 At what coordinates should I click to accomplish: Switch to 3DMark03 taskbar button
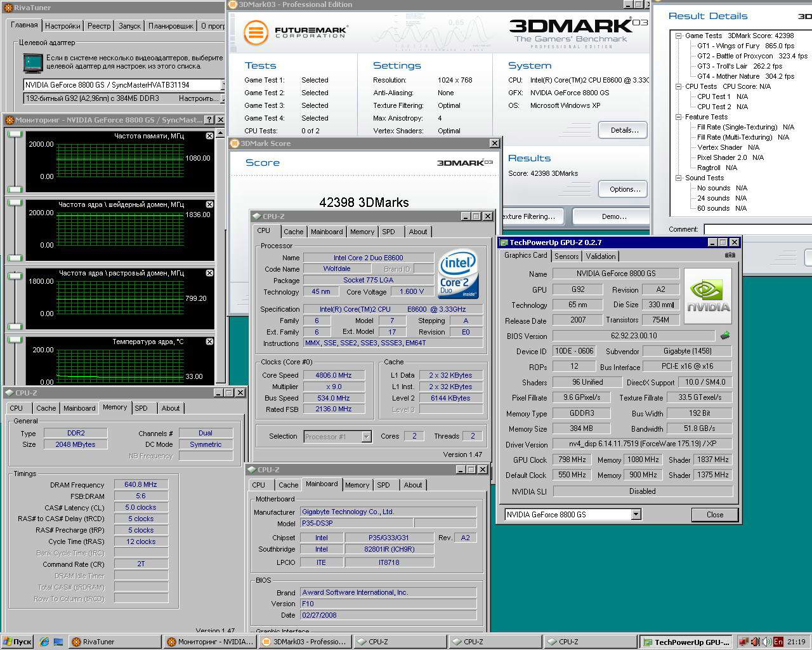pyautogui.click(x=304, y=642)
